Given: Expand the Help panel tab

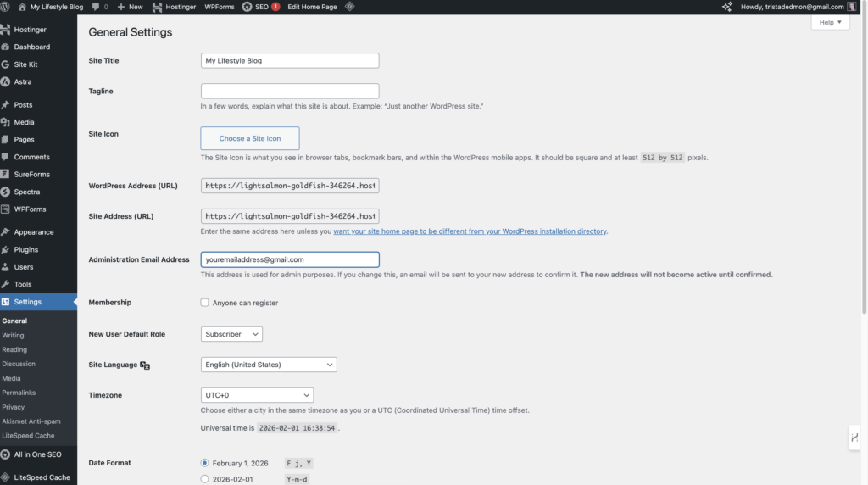Looking at the screenshot, I should [830, 23].
